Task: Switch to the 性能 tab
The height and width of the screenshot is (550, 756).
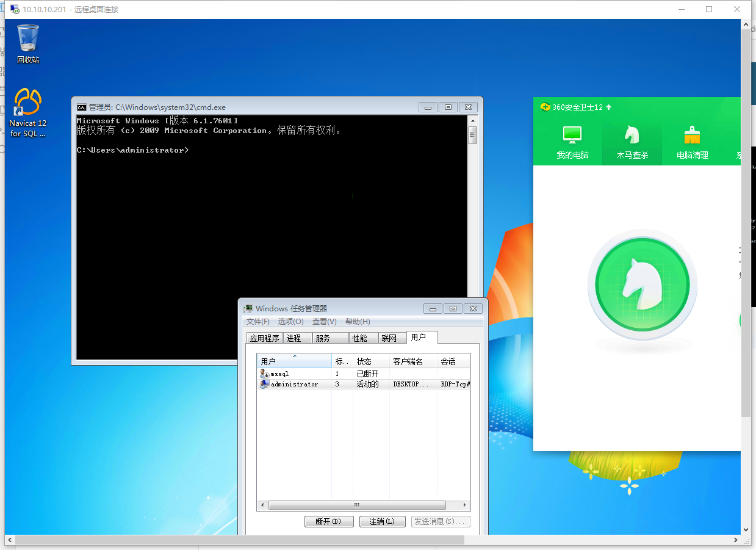Action: pyautogui.click(x=359, y=338)
